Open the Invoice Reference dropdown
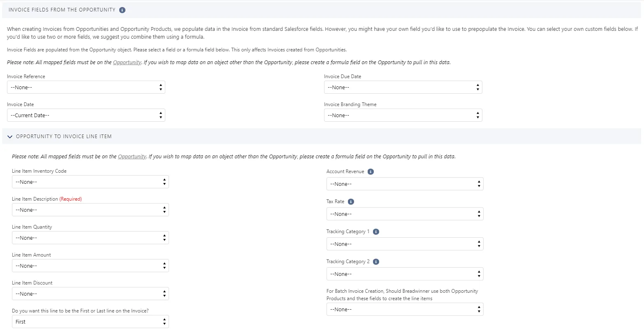The height and width of the screenshot is (331, 644). [x=86, y=87]
